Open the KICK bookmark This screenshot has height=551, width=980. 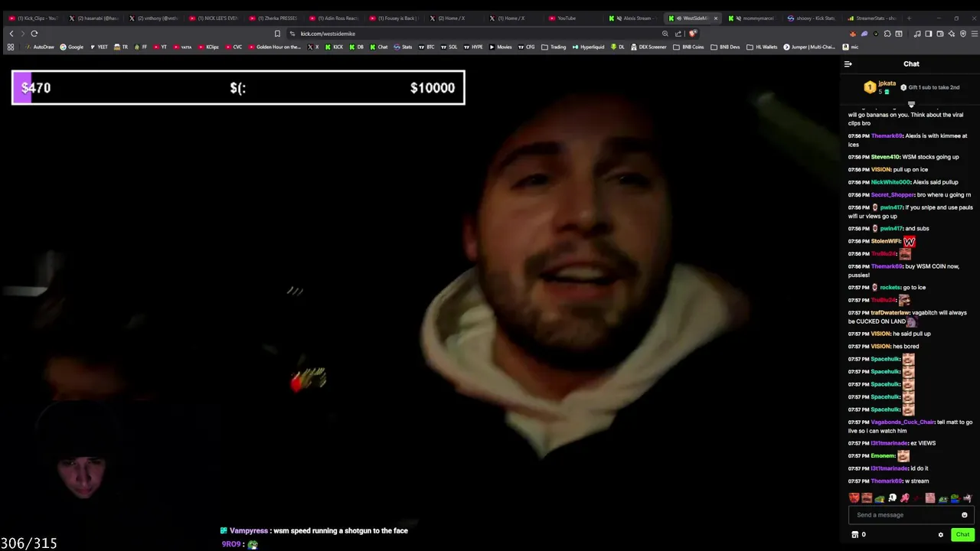pyautogui.click(x=334, y=47)
